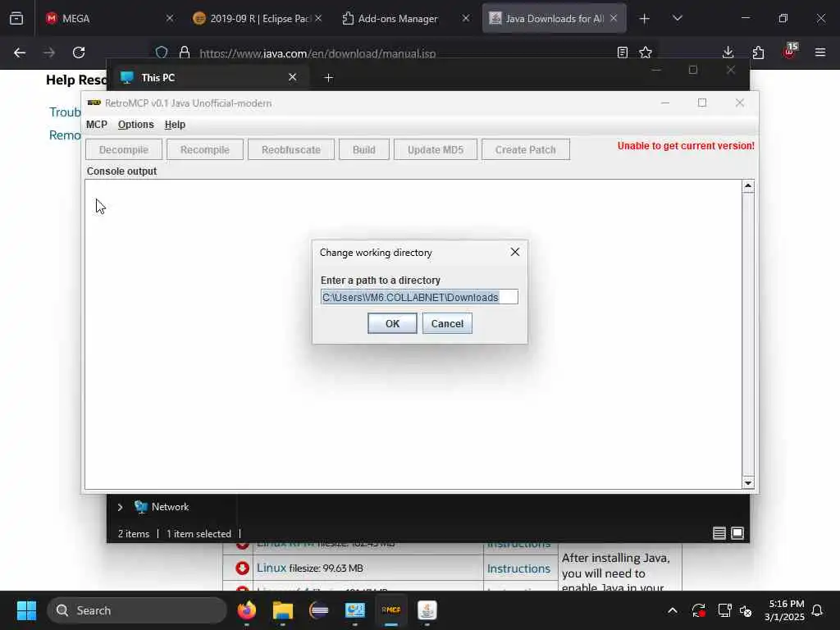
Task: Bookmark this page with the star icon
Action: click(646, 52)
